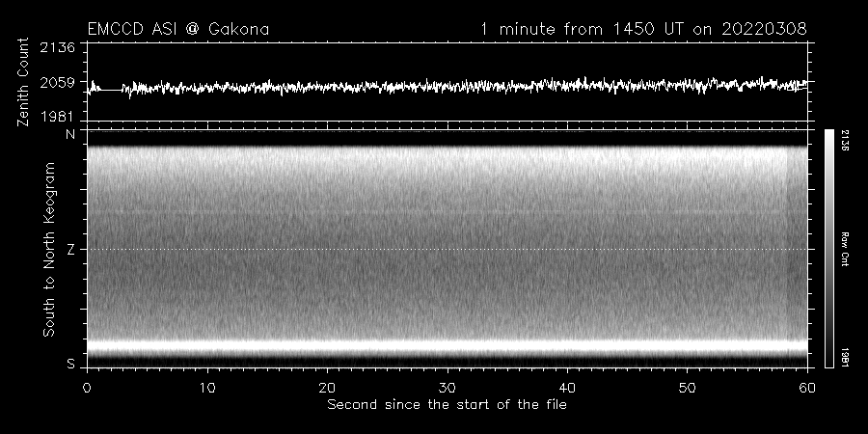Click the N (north) label on keogram axis
The height and width of the screenshot is (434, 868).
[x=70, y=134]
